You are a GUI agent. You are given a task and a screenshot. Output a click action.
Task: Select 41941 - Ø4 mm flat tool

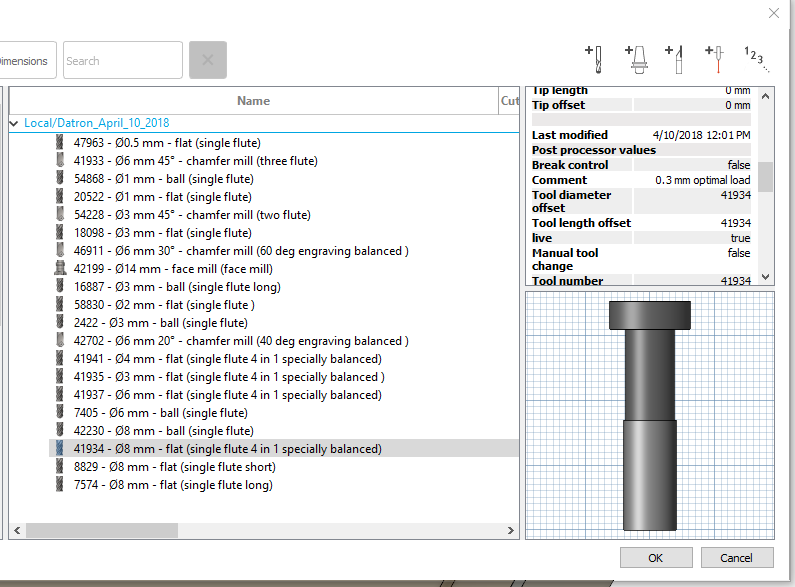[228, 359]
